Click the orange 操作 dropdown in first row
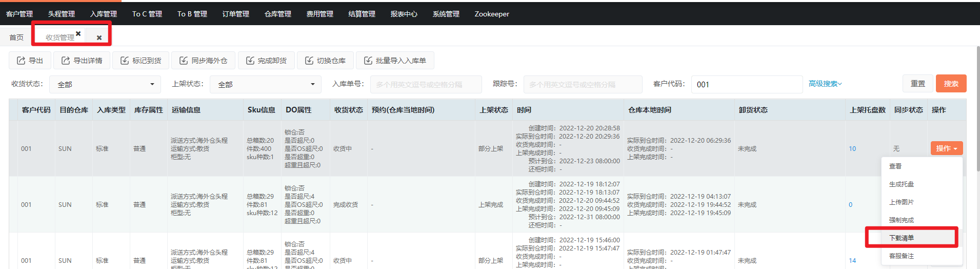Screen dimensions: 980x269 tap(947, 148)
